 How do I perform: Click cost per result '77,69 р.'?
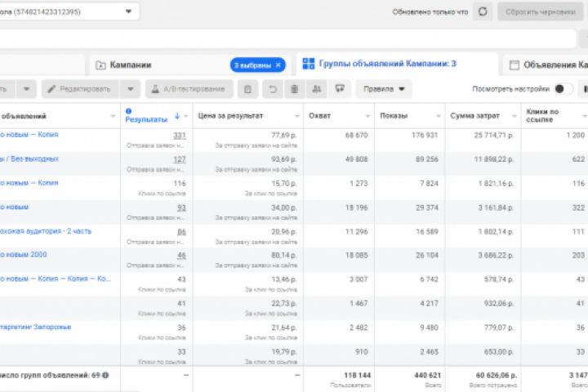[x=284, y=135]
